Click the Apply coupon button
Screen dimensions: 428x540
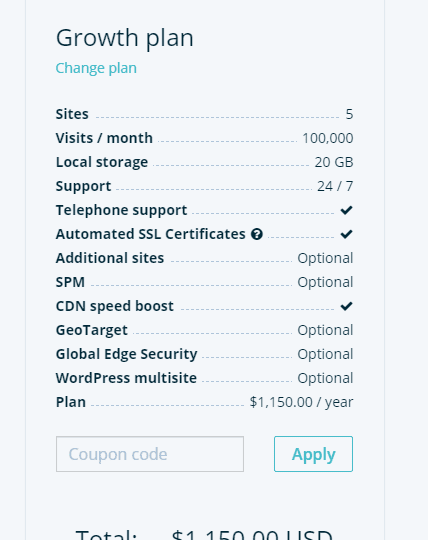click(313, 454)
